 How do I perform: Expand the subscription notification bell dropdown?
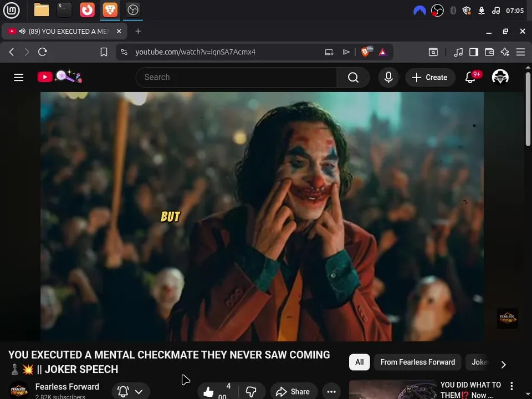(x=131, y=391)
